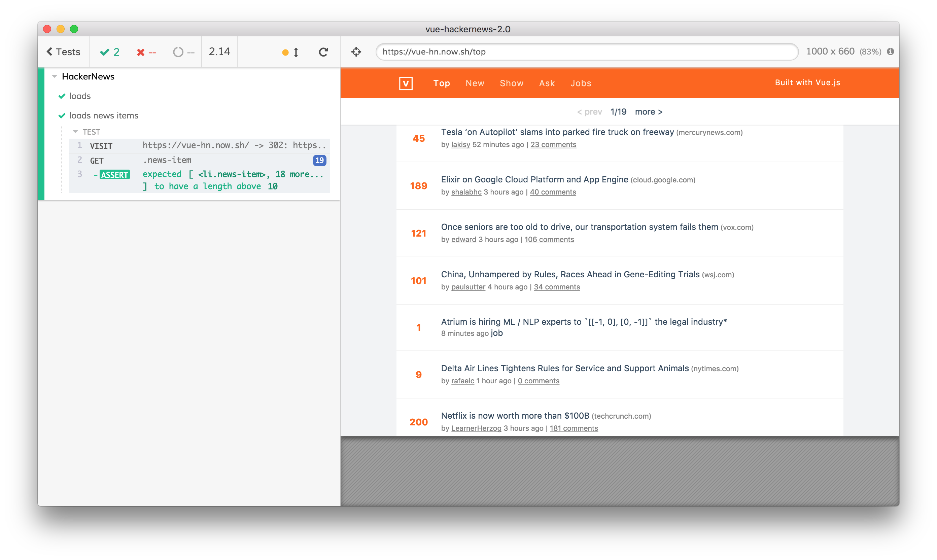Toggle the auto-scrolling arrow control
The width and height of the screenshot is (937, 560).
[x=296, y=52]
